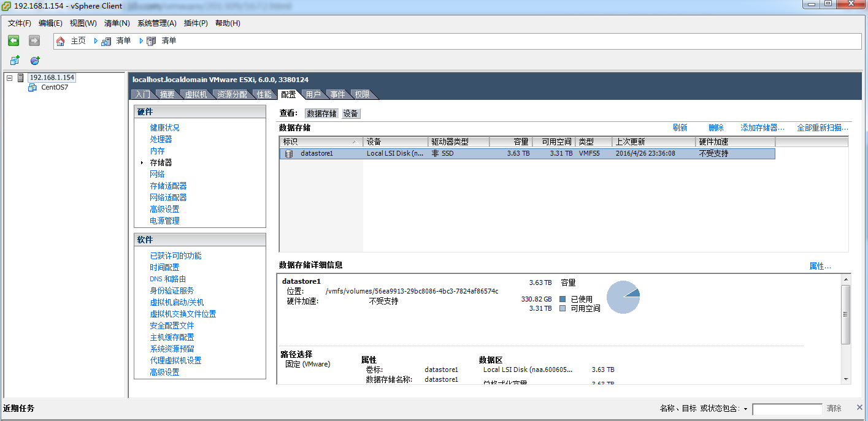Click the recent tasks filter text field
The image size is (868, 421).
[786, 409]
